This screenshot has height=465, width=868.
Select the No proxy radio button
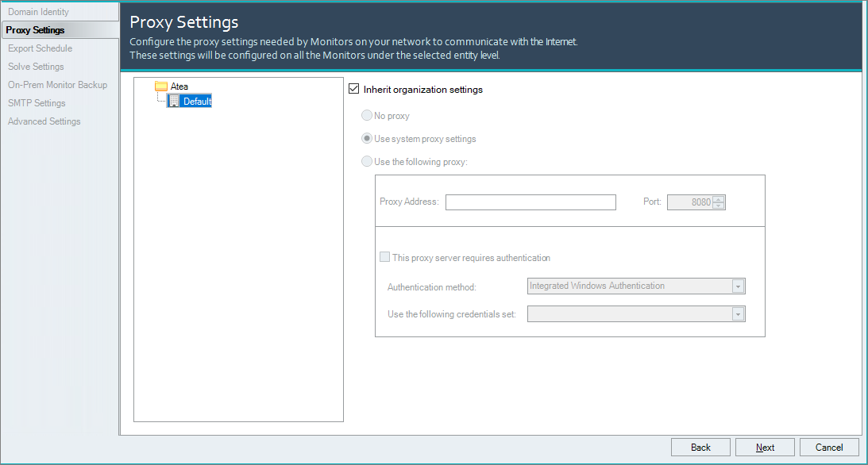(x=367, y=116)
